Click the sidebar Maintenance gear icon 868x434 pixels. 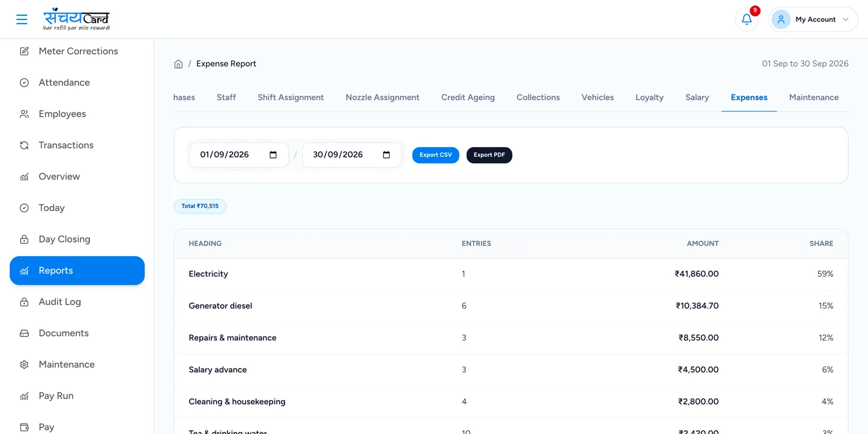tap(24, 365)
